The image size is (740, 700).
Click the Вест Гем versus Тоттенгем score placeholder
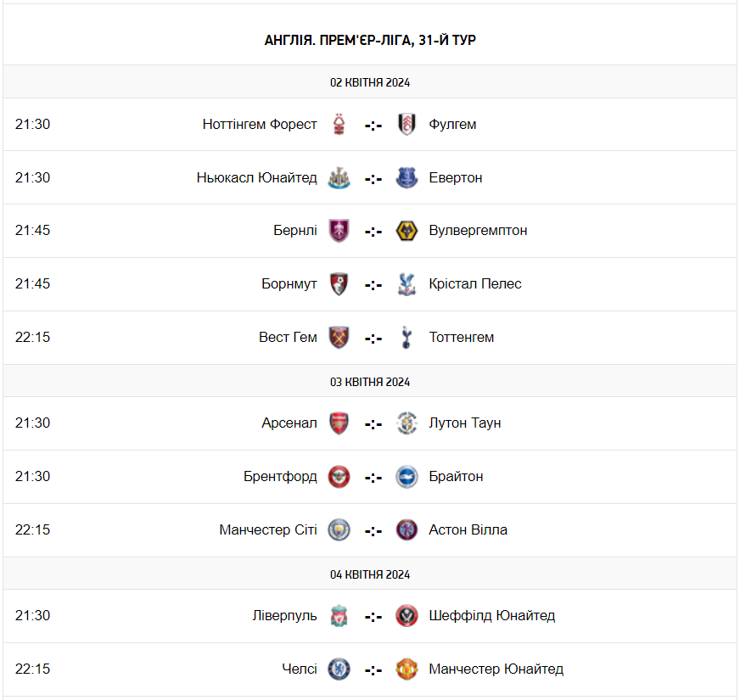tap(373, 338)
